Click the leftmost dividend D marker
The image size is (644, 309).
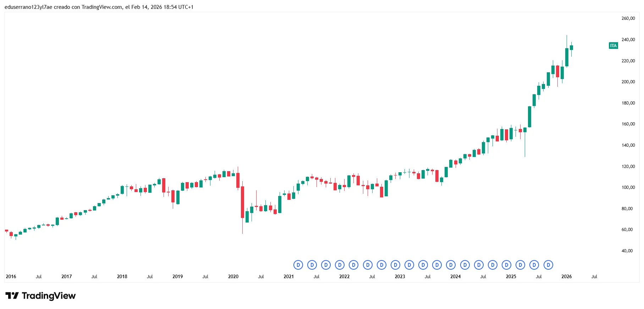tap(298, 265)
